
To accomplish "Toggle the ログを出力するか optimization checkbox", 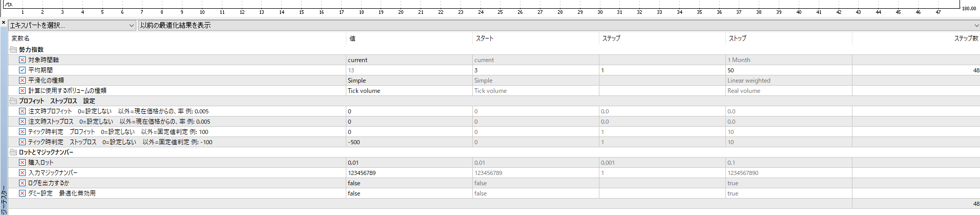I will (23, 183).
